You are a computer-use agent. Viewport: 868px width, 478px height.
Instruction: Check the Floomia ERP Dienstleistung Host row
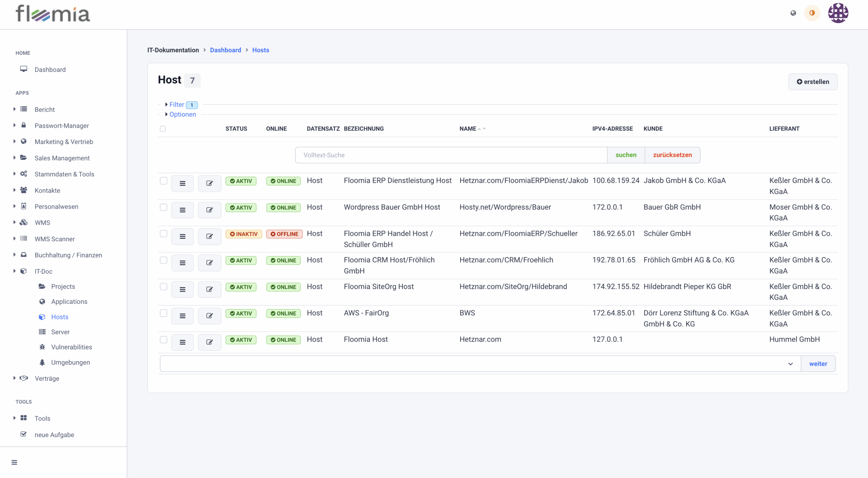(163, 181)
